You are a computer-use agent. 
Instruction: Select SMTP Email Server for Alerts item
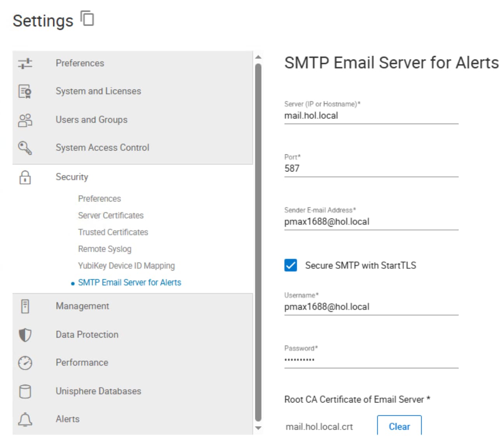point(129,283)
